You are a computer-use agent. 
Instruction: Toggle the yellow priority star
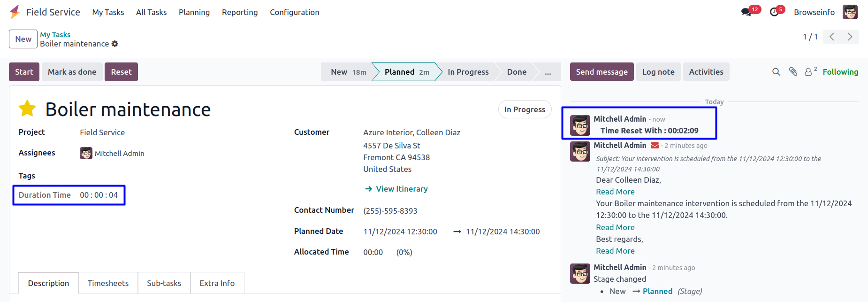(x=27, y=108)
